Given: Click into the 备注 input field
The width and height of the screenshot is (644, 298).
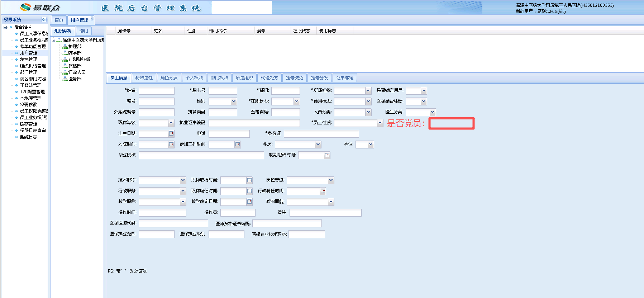Looking at the screenshot, I should coord(325,213).
